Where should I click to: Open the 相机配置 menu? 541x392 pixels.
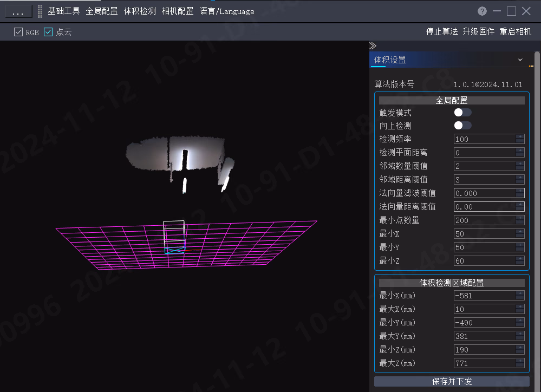click(178, 11)
